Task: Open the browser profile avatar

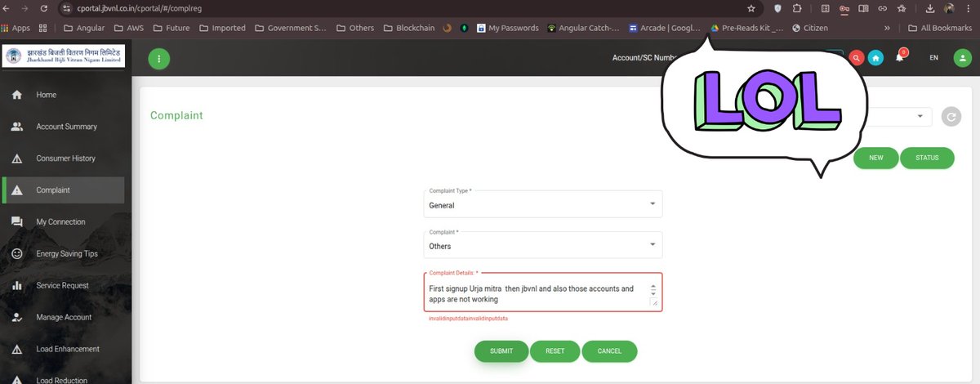Action: (x=950, y=8)
